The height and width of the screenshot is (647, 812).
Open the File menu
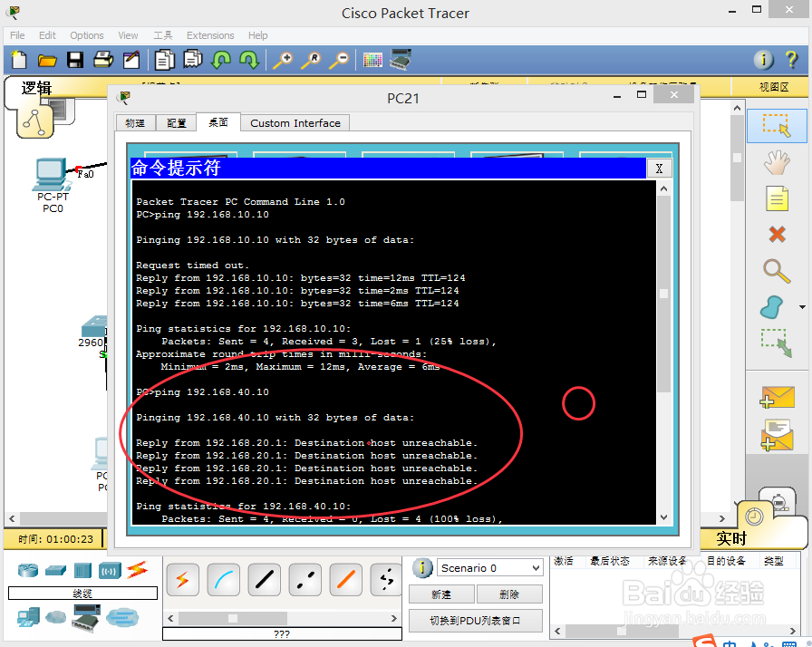pos(17,35)
